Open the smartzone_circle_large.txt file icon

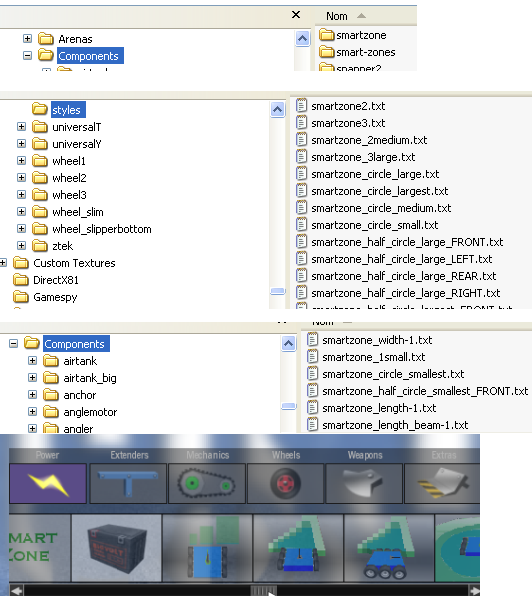301,174
